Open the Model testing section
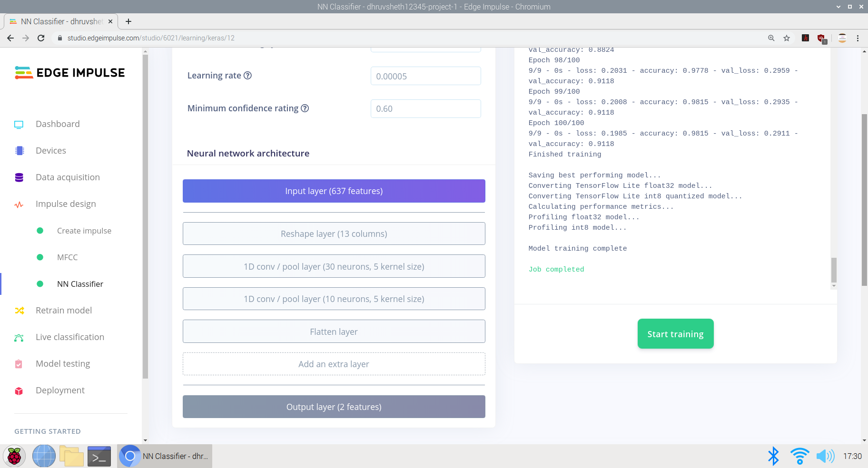Screen dimensions: 868x468 pyautogui.click(x=62, y=363)
